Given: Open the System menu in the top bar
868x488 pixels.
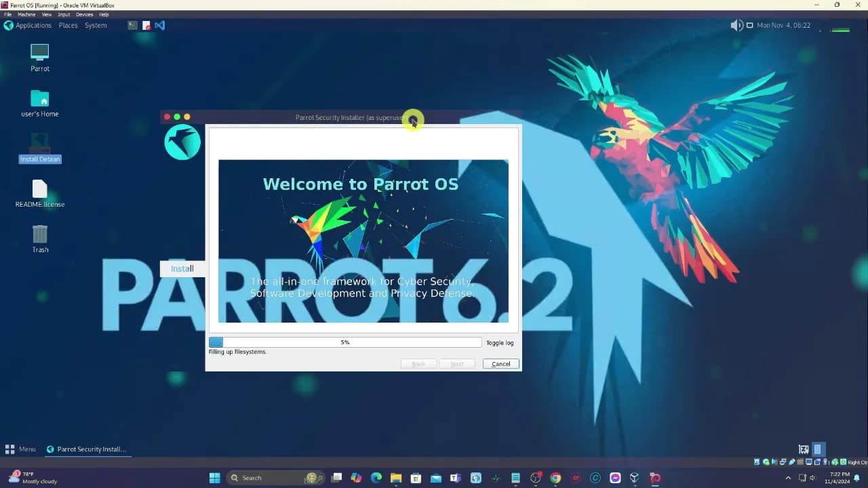Looking at the screenshot, I should point(95,25).
